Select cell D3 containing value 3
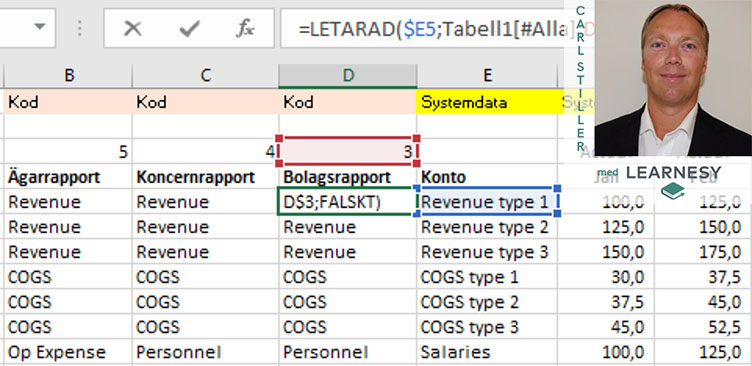752x366 pixels. pos(348,152)
